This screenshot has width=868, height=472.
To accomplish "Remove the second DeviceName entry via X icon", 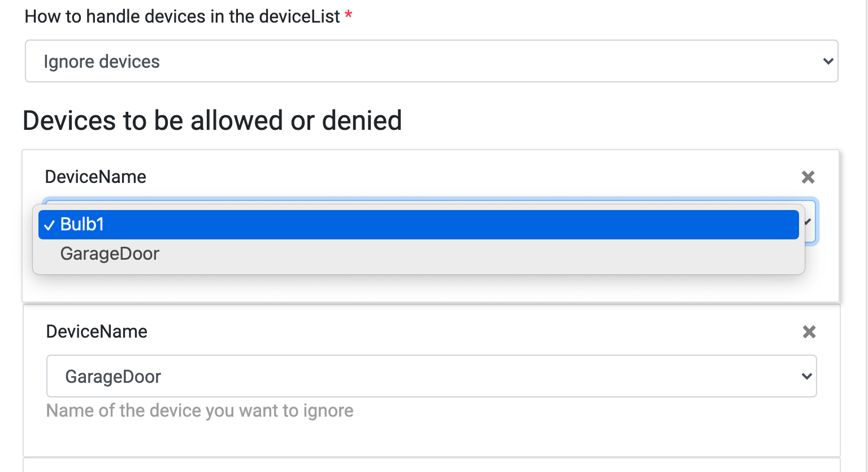I will pyautogui.click(x=809, y=332).
